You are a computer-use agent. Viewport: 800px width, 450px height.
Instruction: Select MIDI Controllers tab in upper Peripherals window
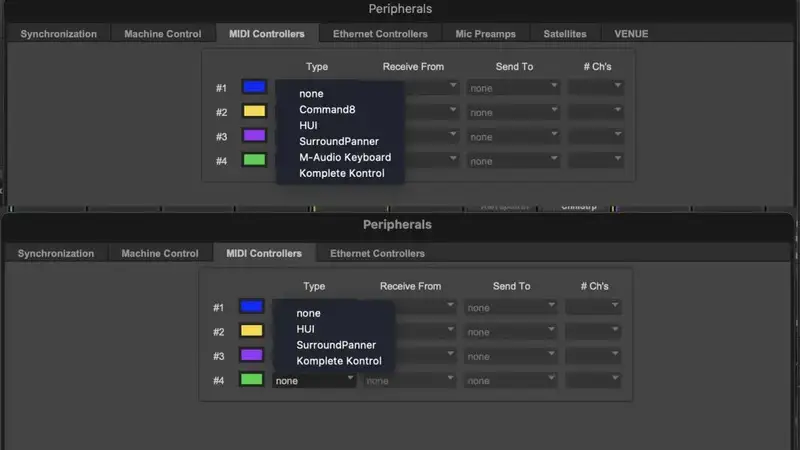point(267,34)
